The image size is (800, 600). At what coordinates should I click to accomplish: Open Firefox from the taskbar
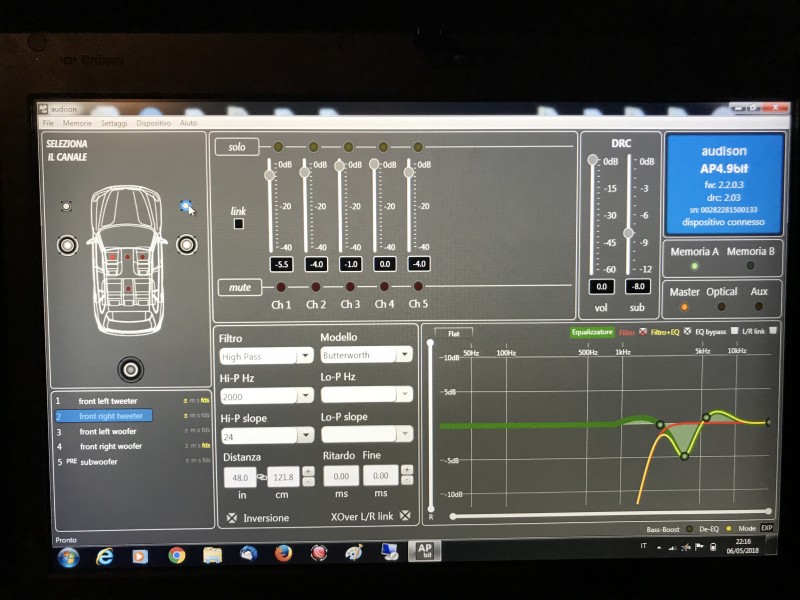pyautogui.click(x=283, y=554)
